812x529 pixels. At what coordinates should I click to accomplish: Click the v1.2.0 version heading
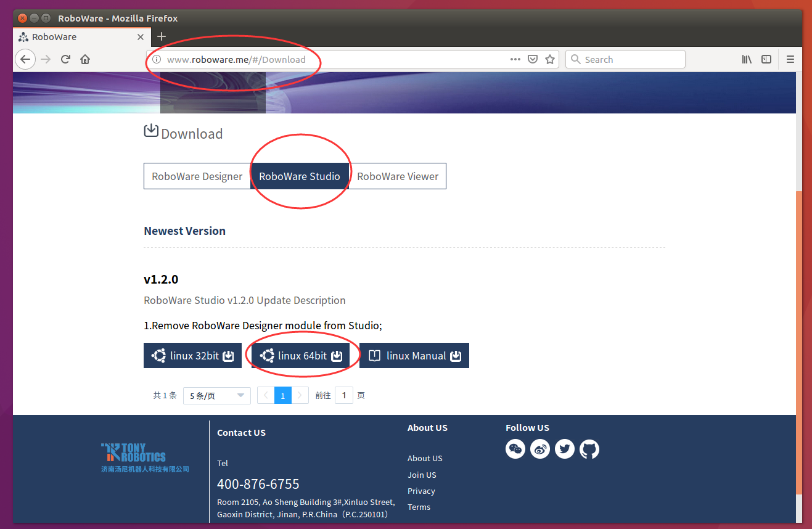161,279
